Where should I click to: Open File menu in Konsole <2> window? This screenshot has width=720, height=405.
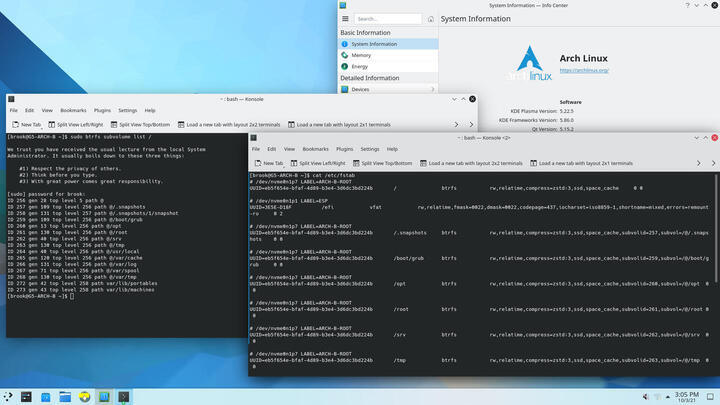click(x=256, y=149)
